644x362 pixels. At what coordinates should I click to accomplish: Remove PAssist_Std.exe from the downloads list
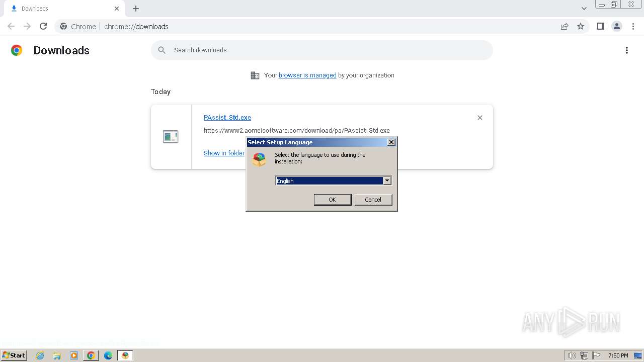(x=479, y=118)
